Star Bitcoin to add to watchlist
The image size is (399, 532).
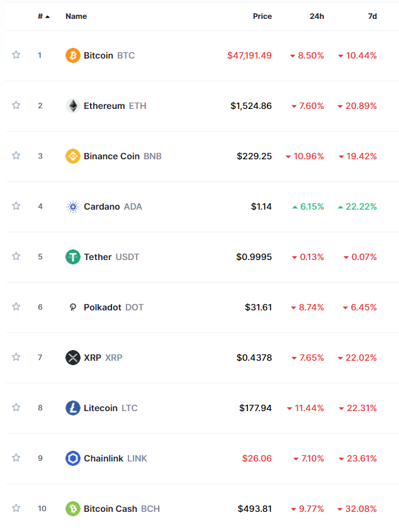[x=16, y=55]
